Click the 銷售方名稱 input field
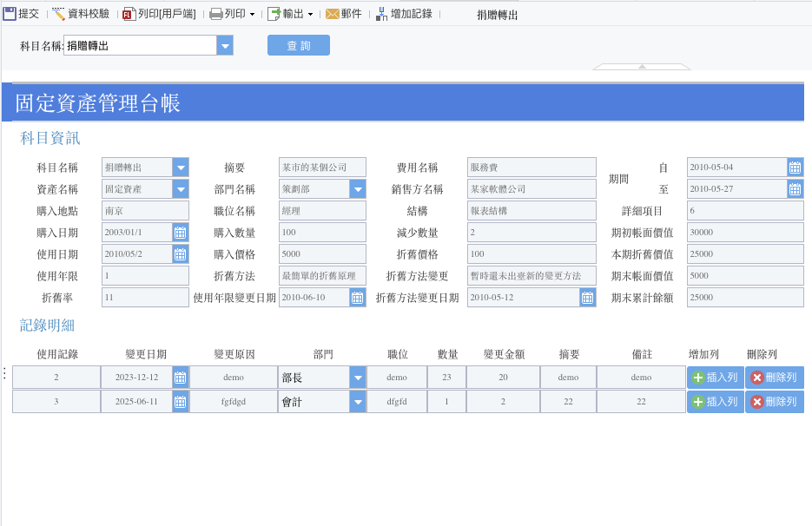Screen dimensions: 812x526 click(x=531, y=189)
